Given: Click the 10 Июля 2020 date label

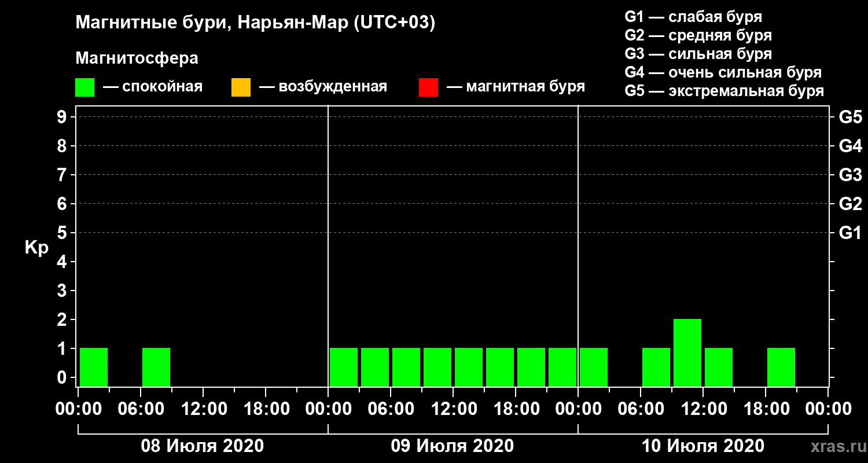Looking at the screenshot, I should pos(703,446).
